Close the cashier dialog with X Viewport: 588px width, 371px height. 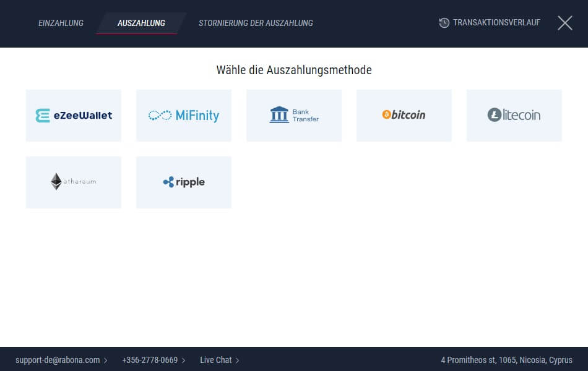[564, 23]
